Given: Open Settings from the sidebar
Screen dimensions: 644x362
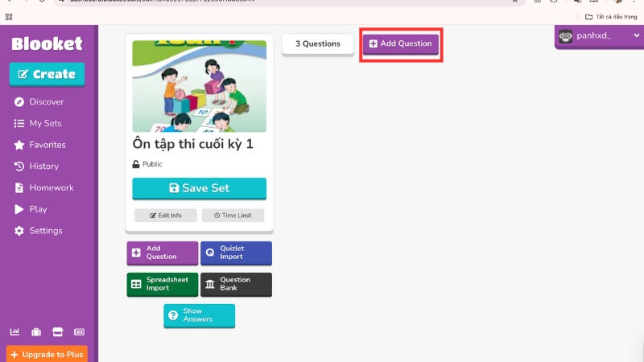Looking at the screenshot, I should 45,231.
